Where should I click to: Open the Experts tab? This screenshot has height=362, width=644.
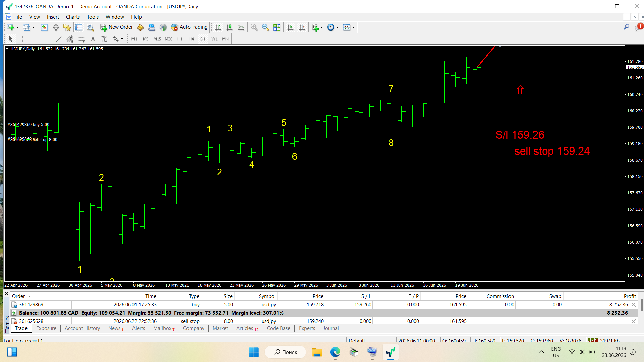click(x=307, y=328)
